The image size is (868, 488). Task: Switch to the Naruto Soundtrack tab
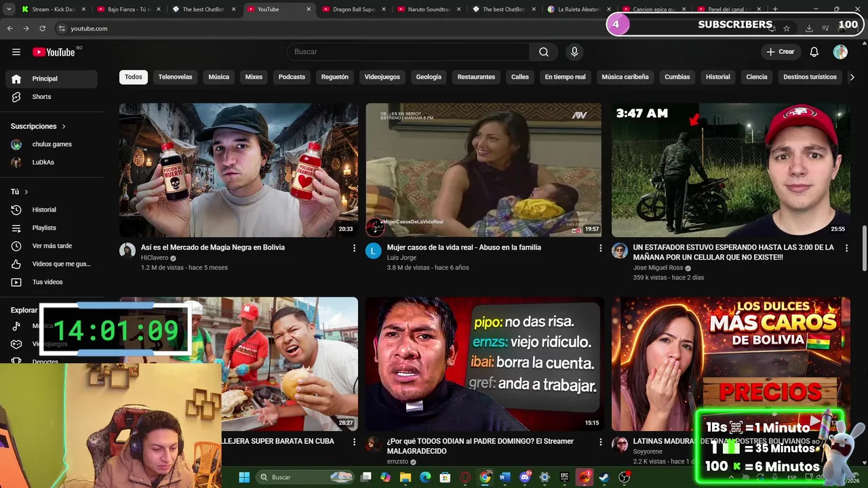(x=429, y=9)
